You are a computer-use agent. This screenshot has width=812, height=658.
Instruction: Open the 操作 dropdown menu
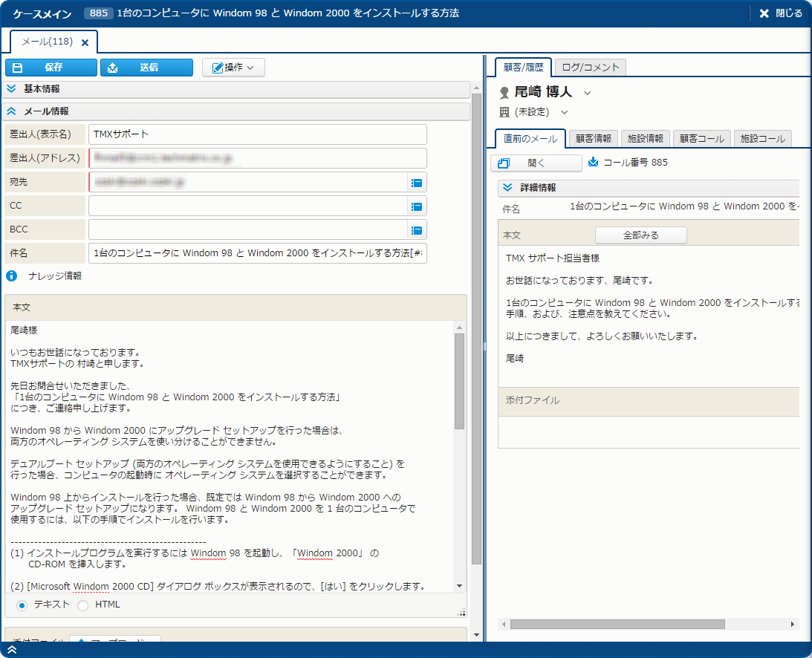click(x=233, y=68)
